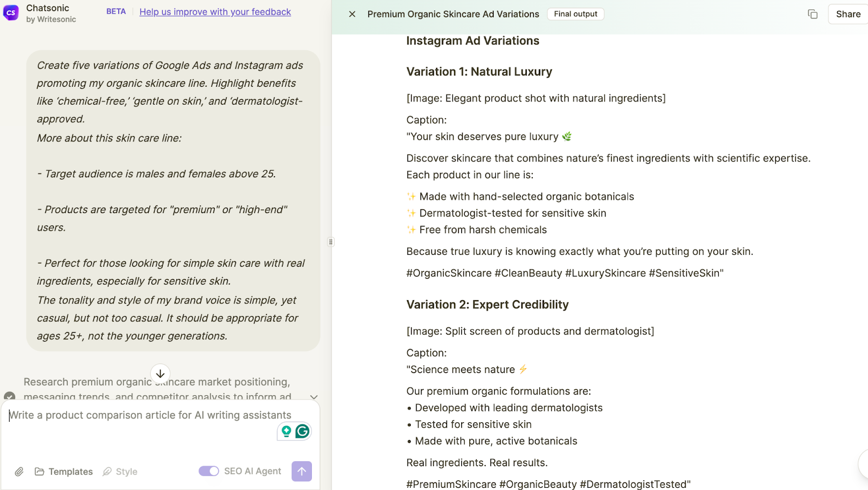Screen dimensions: 868x490
Task: Send message with the purple arrow button
Action: pos(302,471)
